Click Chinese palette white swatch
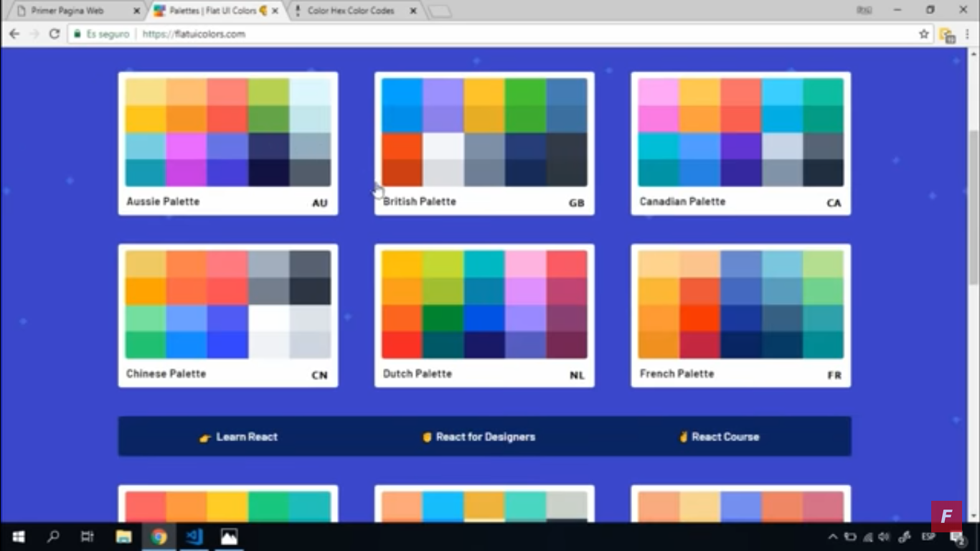This screenshot has height=551, width=980. click(269, 318)
